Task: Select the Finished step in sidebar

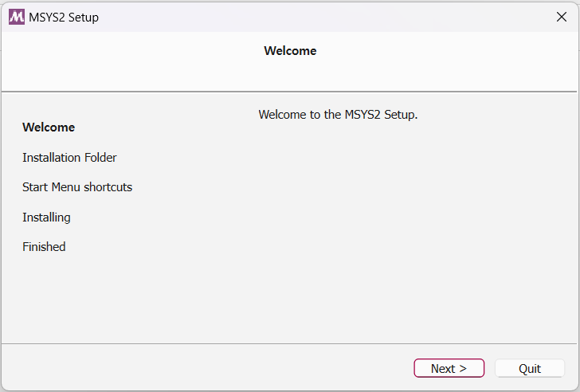Action: point(44,247)
